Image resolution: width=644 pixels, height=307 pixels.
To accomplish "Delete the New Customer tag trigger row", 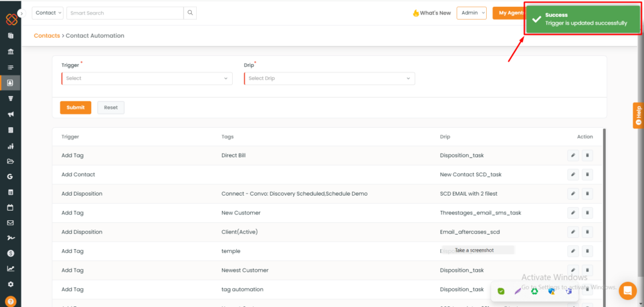I will [x=587, y=213].
